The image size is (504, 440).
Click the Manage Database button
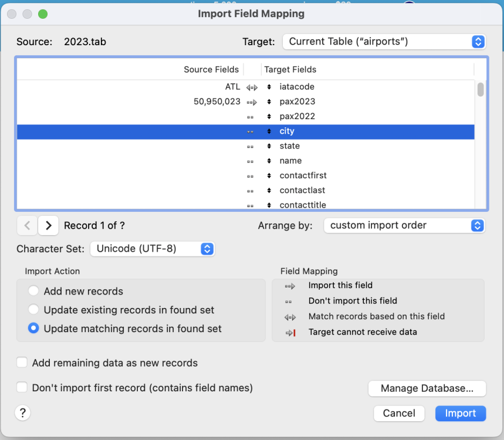(427, 388)
